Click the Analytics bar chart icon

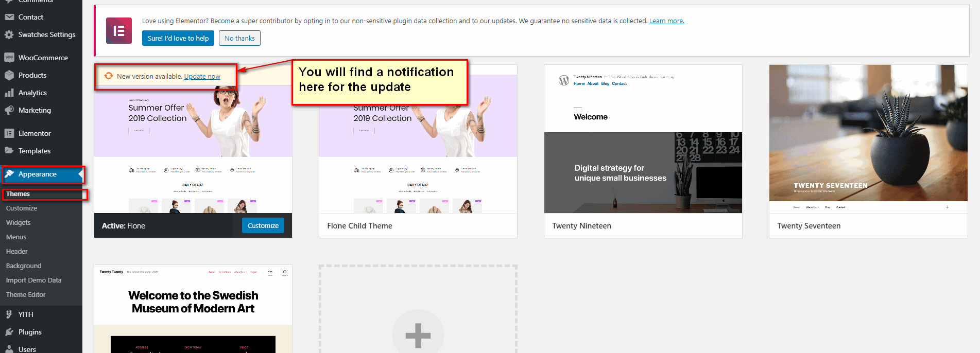click(9, 93)
